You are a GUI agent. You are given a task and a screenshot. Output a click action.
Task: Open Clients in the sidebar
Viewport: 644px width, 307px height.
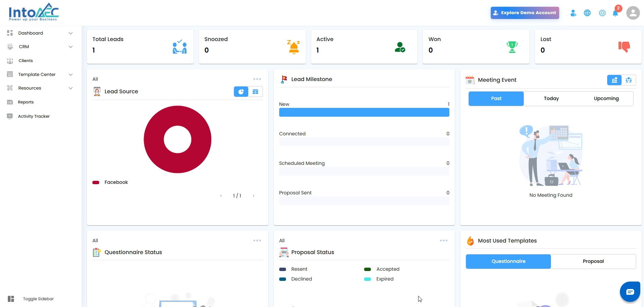tap(26, 61)
